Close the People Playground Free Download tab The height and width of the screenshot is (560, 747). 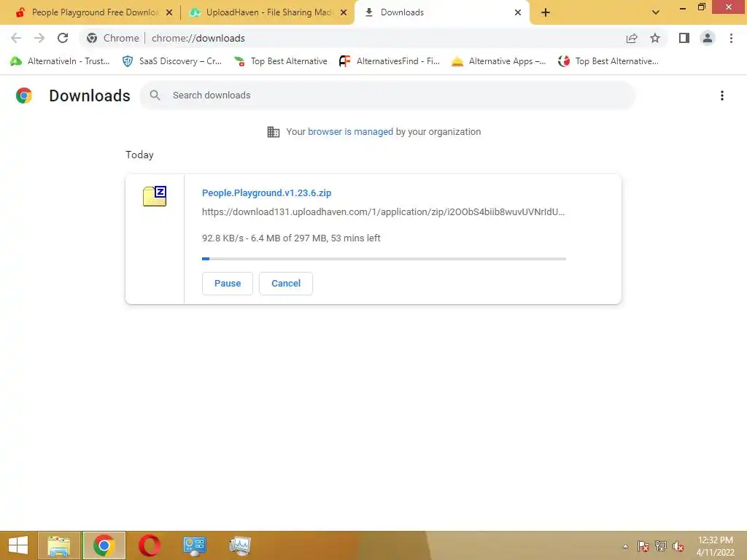169,12
